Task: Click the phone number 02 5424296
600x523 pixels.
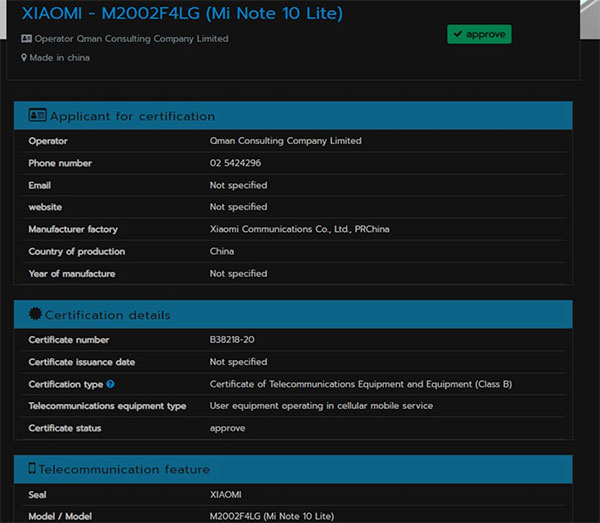Action: pos(235,163)
